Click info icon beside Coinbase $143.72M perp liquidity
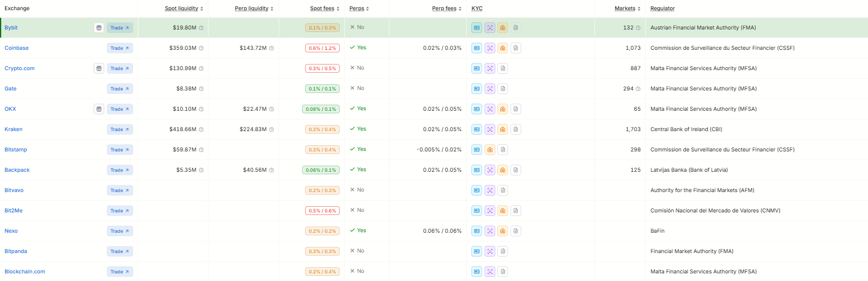Screen dimensions: 868x281 coord(272,48)
